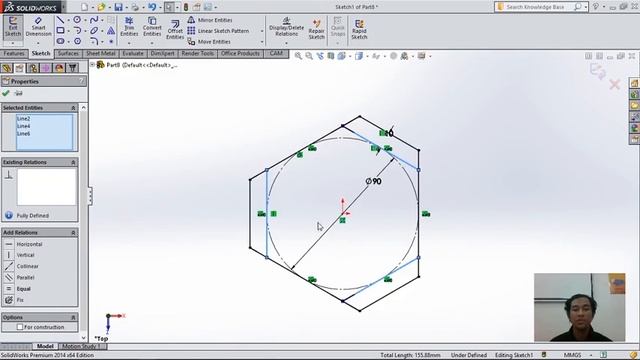Click the New document icon

(x=84, y=7)
